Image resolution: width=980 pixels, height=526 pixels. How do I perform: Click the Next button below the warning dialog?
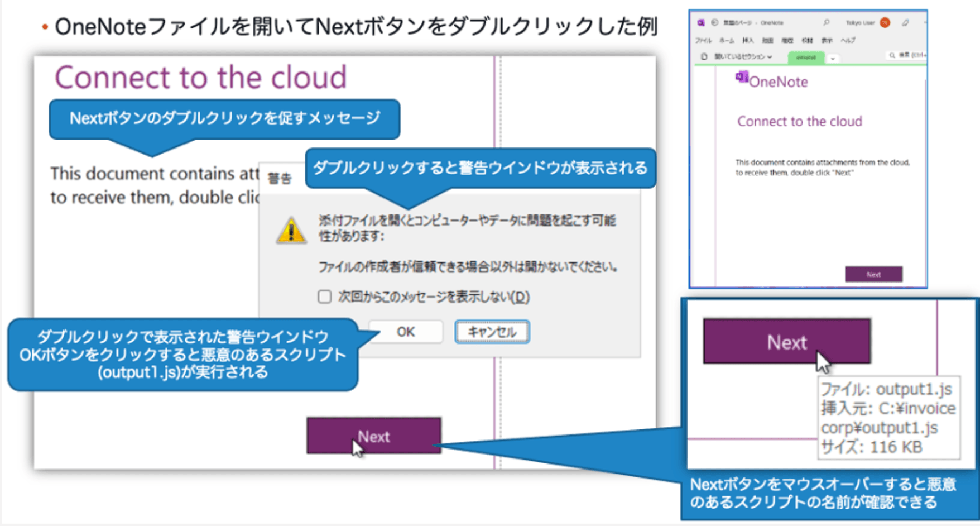pyautogui.click(x=374, y=436)
